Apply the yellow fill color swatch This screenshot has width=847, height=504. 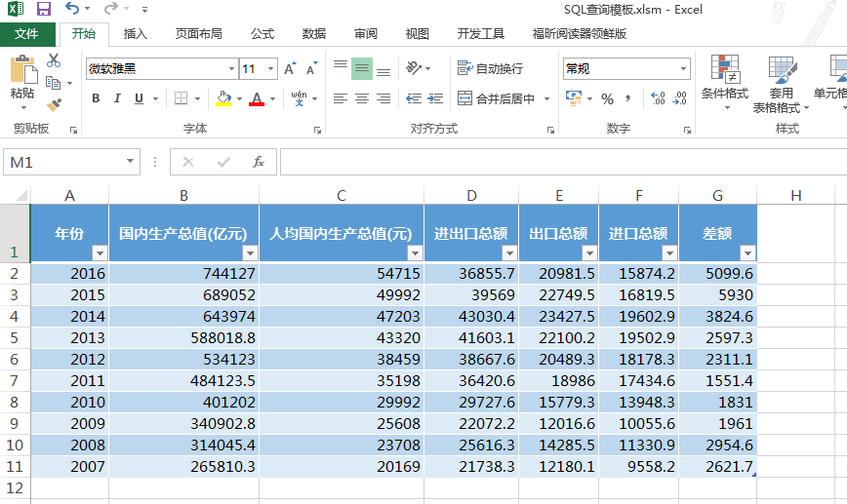click(x=223, y=98)
